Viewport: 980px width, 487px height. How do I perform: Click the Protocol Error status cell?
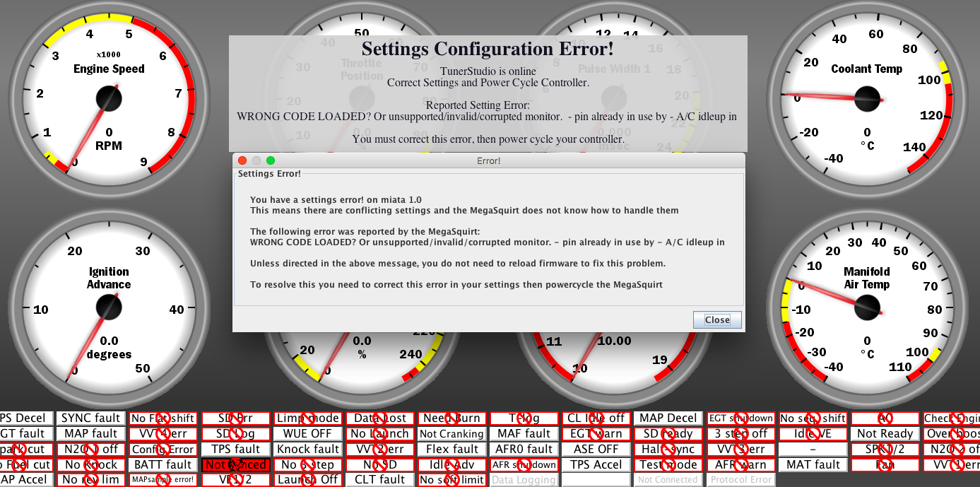pyautogui.click(x=740, y=480)
